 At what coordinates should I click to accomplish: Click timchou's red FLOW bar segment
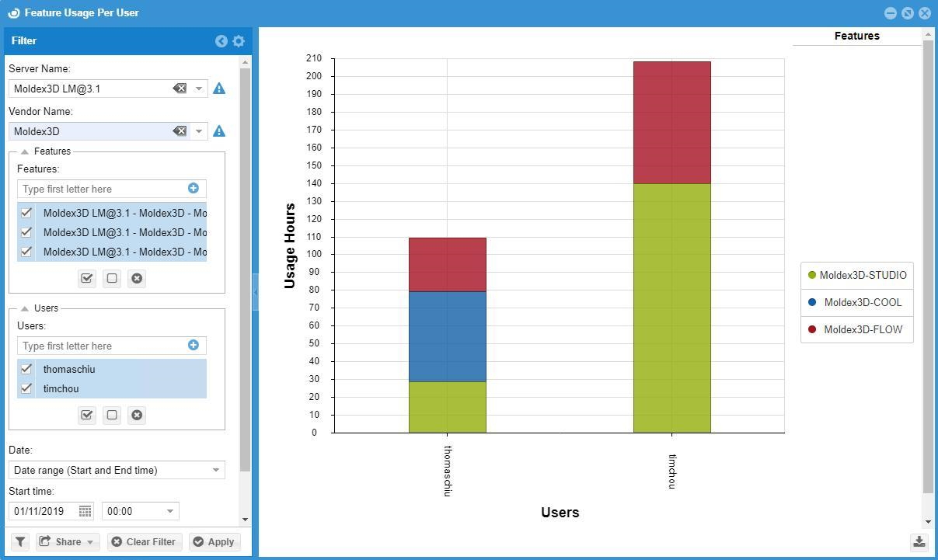[x=672, y=123]
